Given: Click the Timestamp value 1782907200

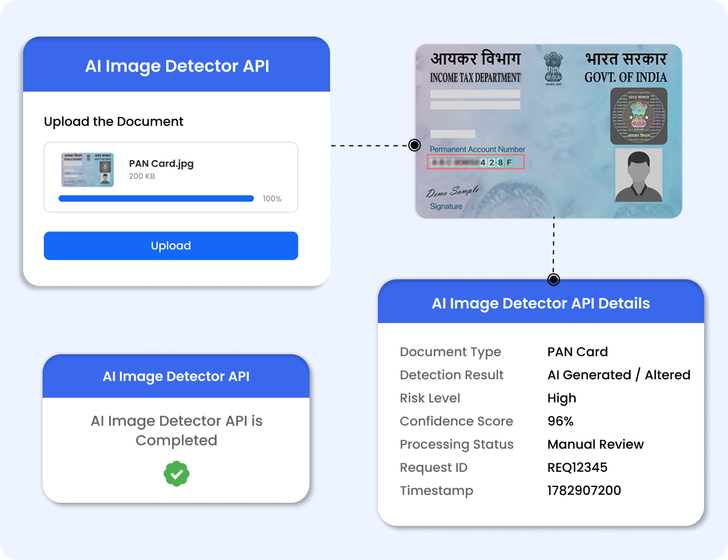Looking at the screenshot, I should [x=584, y=491].
